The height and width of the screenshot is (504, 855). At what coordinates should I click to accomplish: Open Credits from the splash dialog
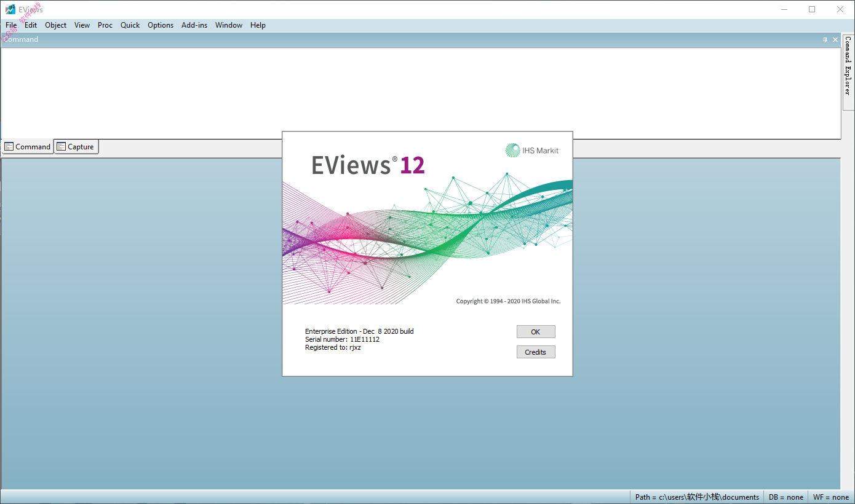[536, 352]
